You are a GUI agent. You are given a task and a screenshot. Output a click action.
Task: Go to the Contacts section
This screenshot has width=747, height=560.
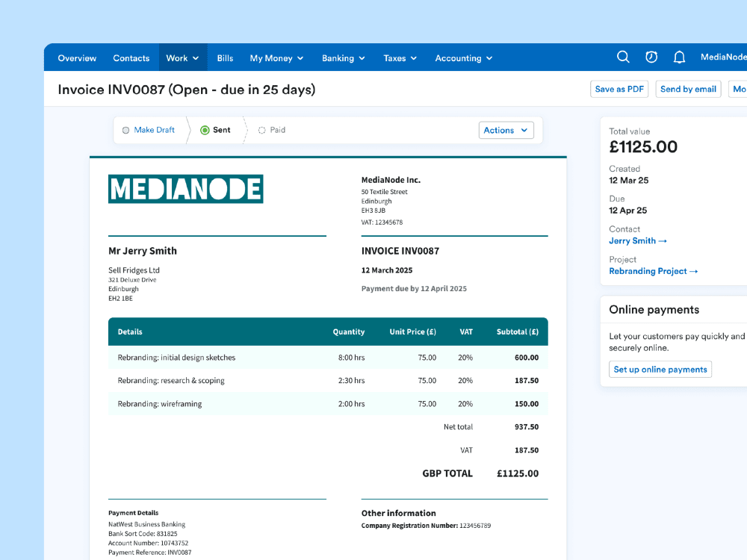pyautogui.click(x=131, y=57)
